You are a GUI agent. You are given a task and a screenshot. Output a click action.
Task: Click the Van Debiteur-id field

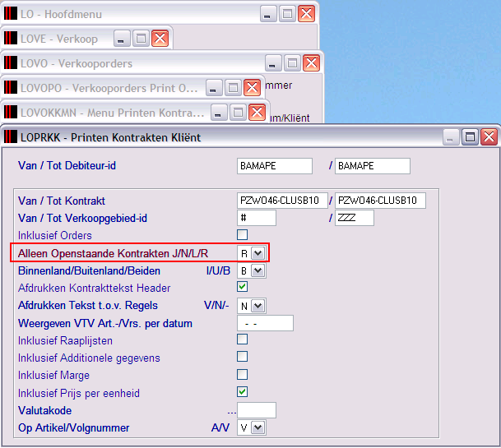tap(275, 166)
